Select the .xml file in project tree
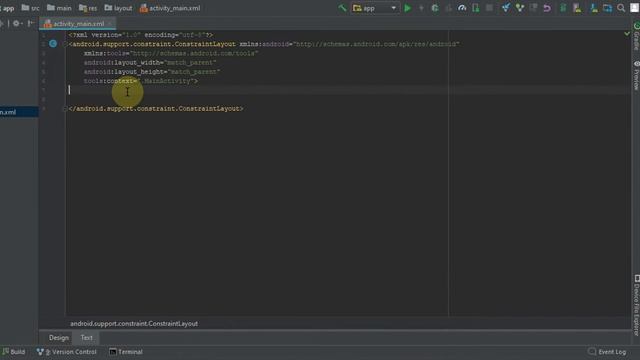640x360 pixels. [19, 112]
